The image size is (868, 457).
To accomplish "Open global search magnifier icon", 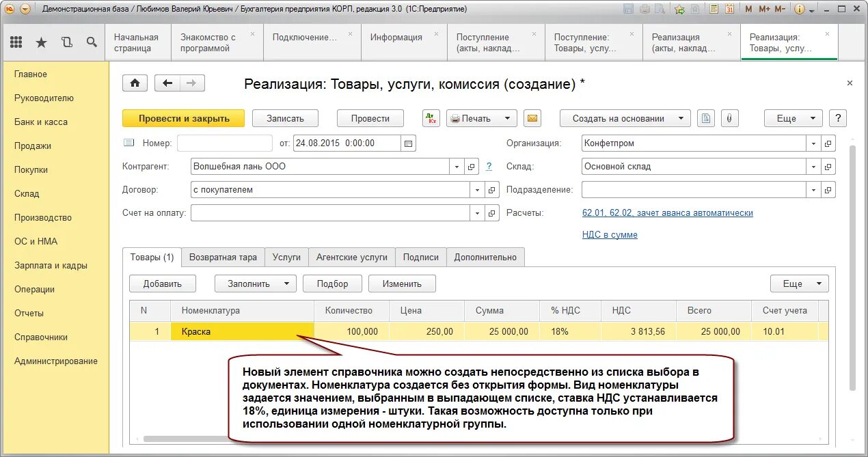I will (92, 42).
